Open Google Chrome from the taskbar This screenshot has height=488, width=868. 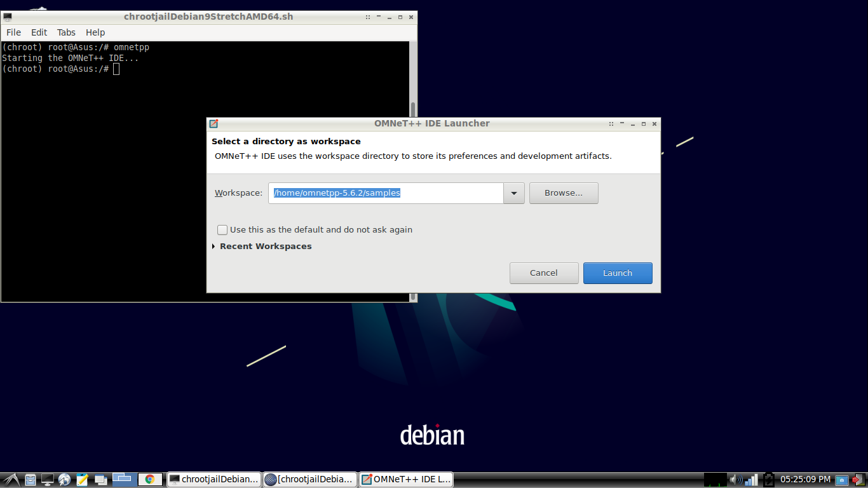(x=151, y=479)
